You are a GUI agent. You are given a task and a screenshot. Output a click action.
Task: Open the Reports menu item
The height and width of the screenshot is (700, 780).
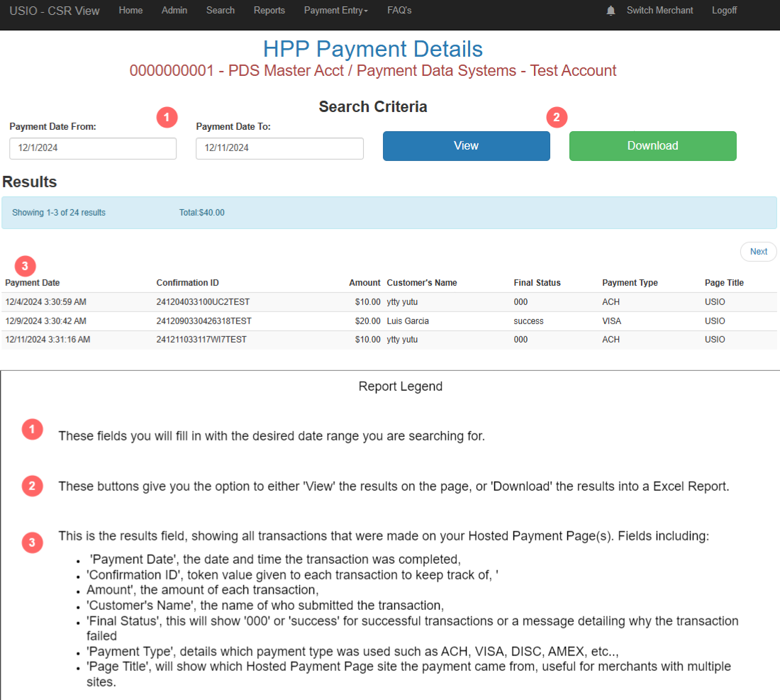(269, 11)
